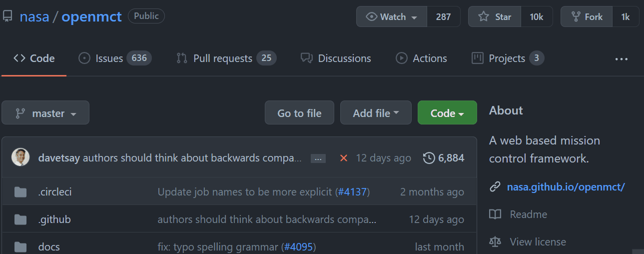
Task: Open the .github folder
Action: [x=54, y=219]
